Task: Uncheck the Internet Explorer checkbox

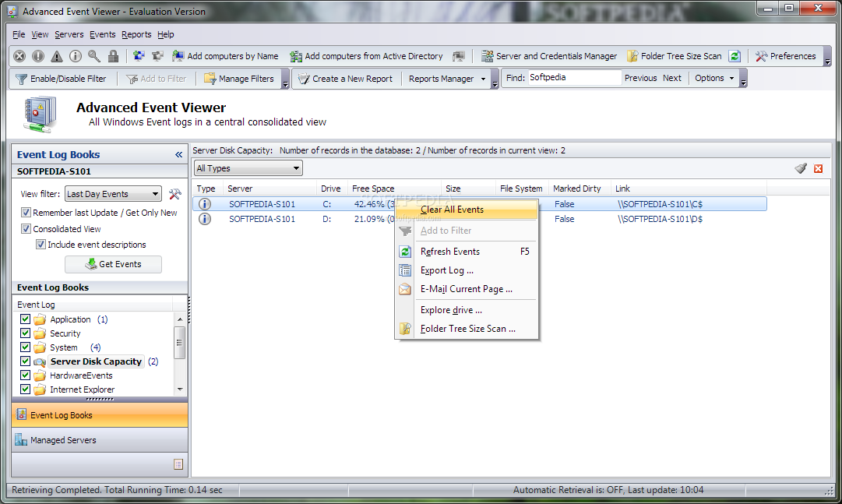Action: tap(25, 389)
